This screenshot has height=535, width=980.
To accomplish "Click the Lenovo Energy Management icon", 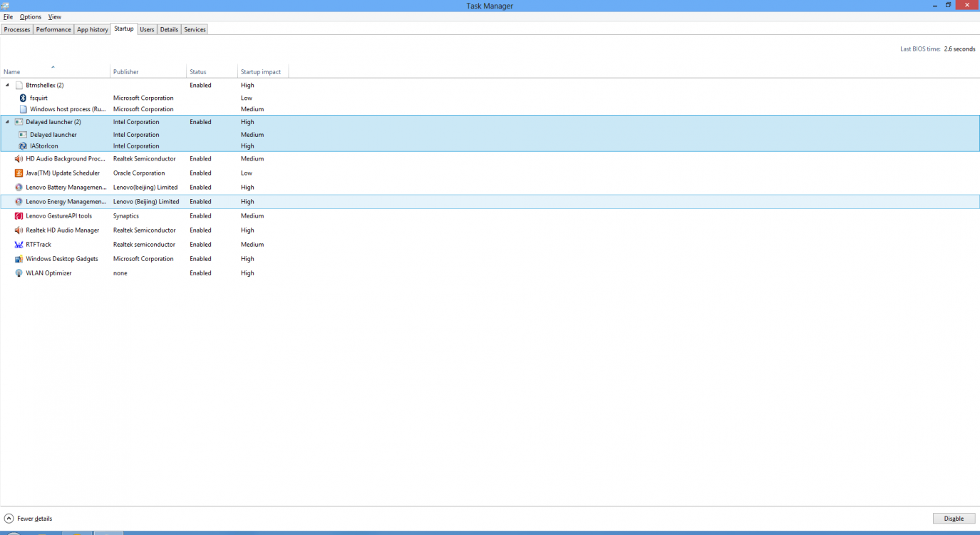I will click(x=19, y=202).
